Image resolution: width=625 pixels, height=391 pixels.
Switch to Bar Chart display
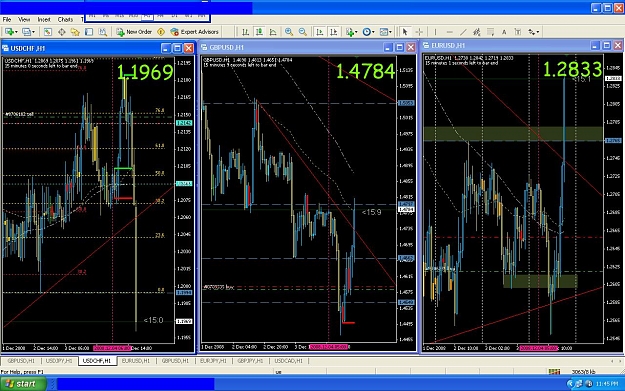pos(246,32)
